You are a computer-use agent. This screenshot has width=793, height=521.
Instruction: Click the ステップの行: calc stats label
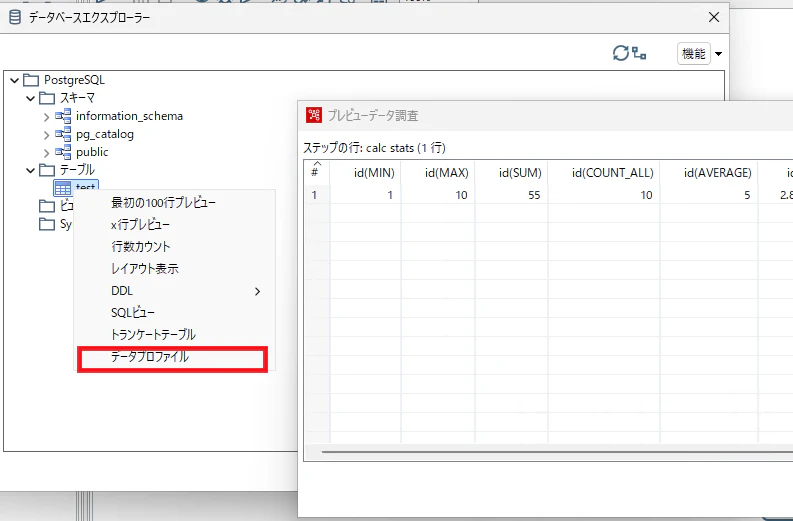(x=374, y=148)
